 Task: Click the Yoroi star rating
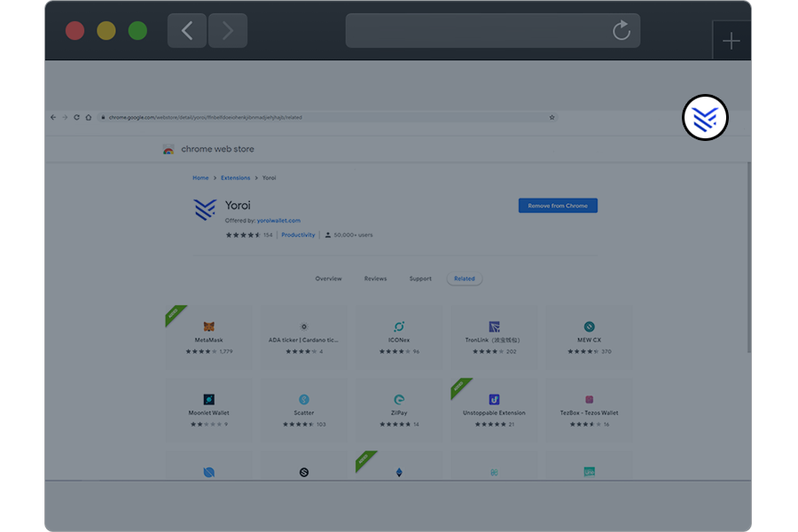click(243, 235)
